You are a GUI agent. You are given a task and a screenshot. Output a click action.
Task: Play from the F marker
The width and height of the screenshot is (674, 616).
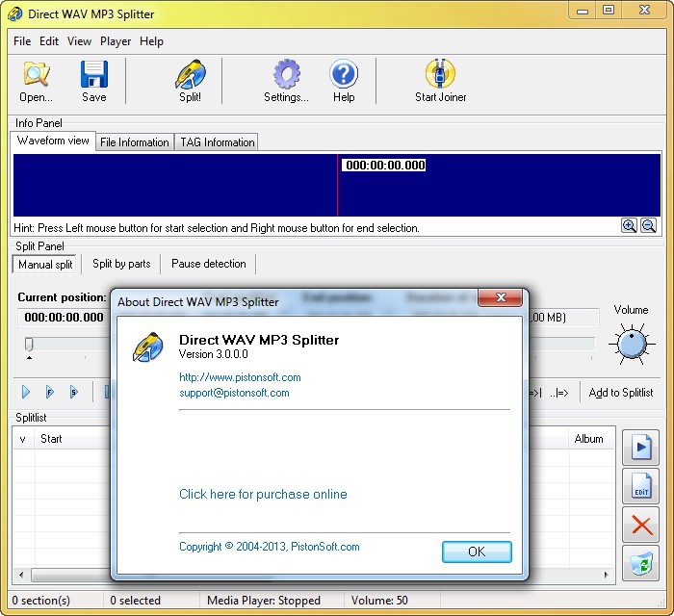coord(50,392)
